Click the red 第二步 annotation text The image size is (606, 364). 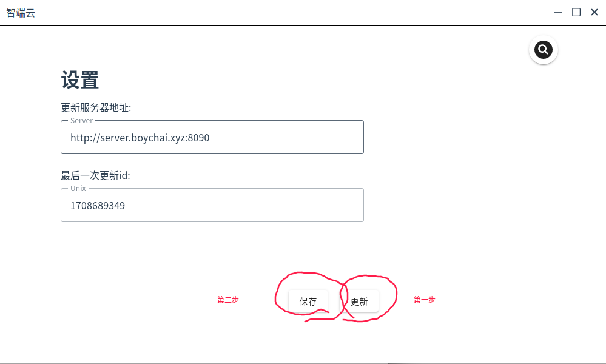(x=228, y=300)
